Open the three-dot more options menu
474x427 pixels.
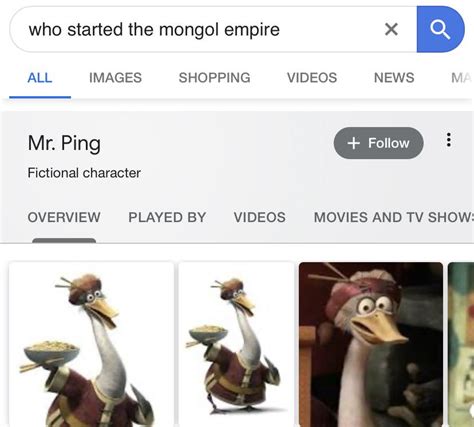[449, 140]
